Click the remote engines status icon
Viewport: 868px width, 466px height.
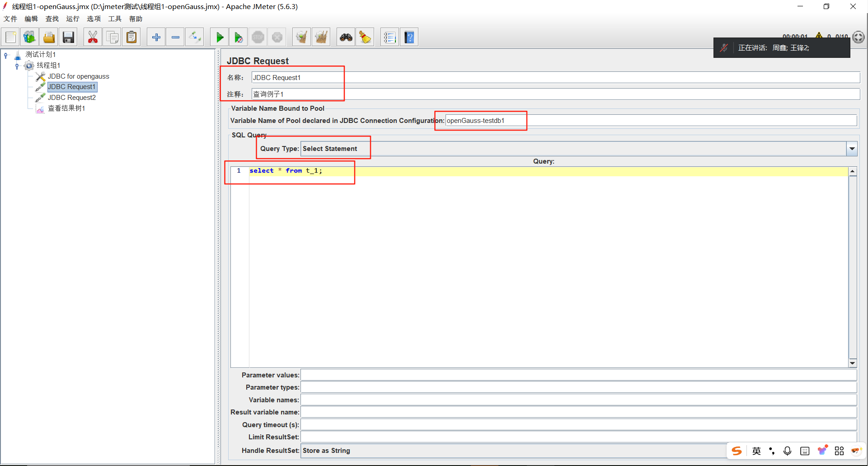(859, 37)
